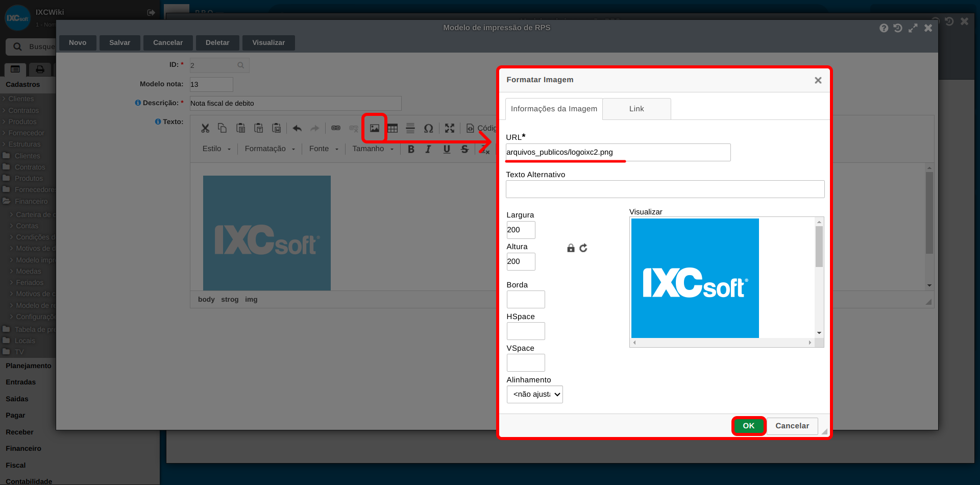The width and height of the screenshot is (980, 485).
Task: Click the Deletar button
Action: 217,42
